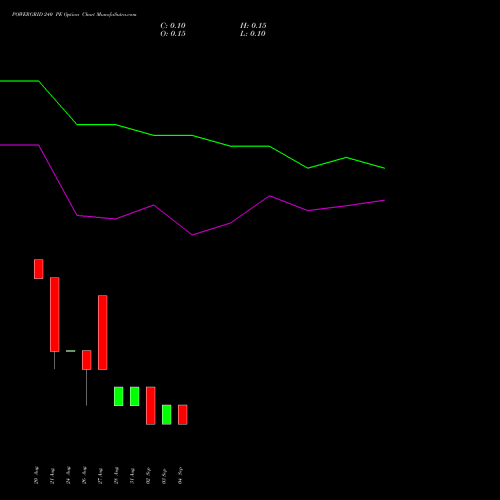Select the 24 Aug date label

tap(68, 475)
